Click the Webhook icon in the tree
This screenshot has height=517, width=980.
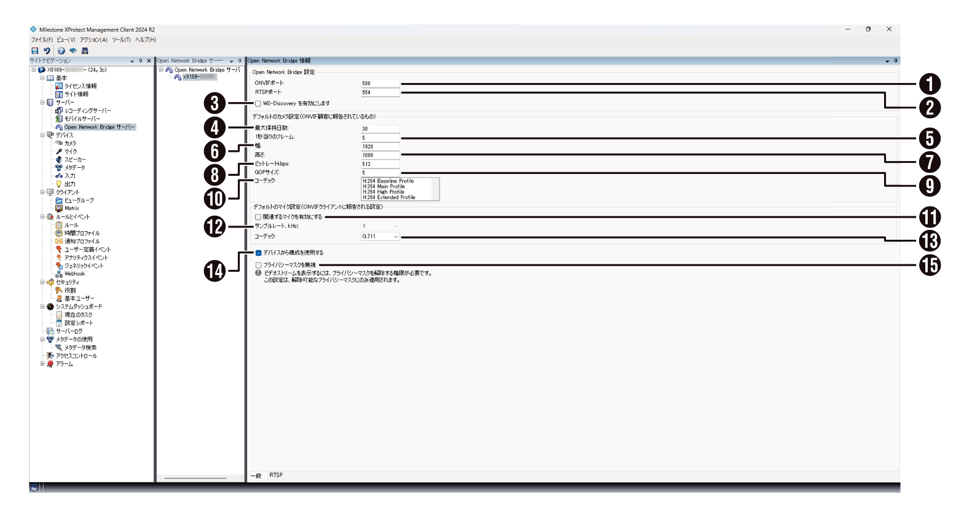[59, 274]
